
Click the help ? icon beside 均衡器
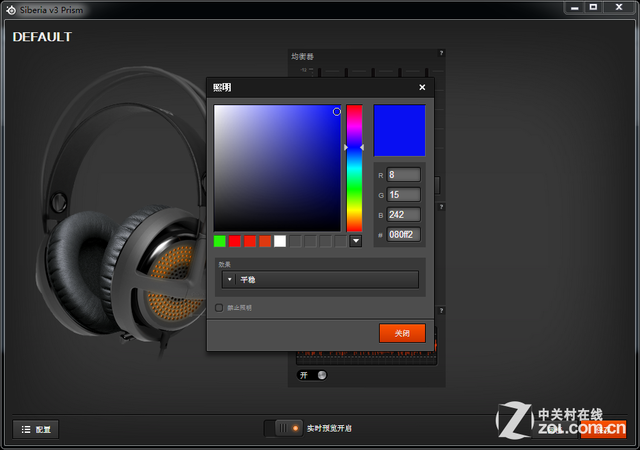[x=441, y=53]
